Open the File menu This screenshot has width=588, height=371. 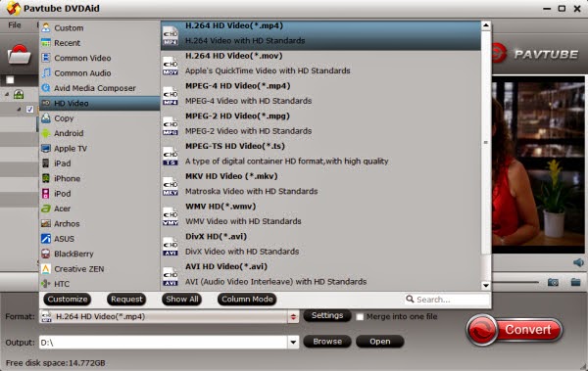15,25
